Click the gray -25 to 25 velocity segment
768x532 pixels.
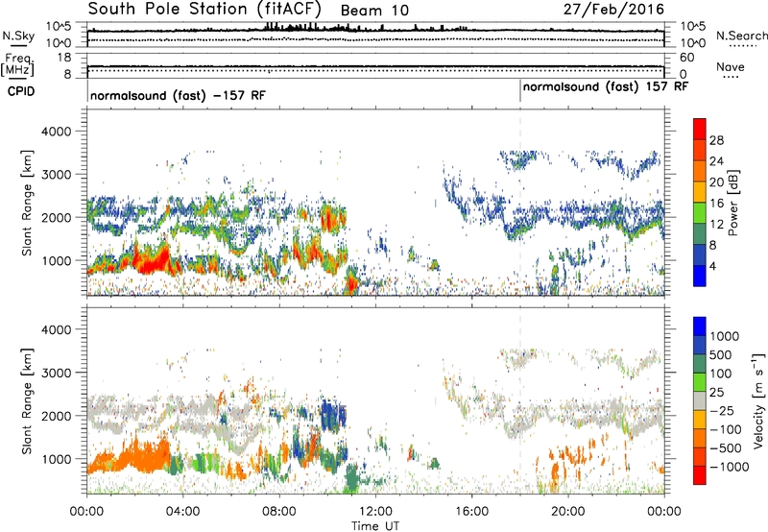pyautogui.click(x=700, y=401)
